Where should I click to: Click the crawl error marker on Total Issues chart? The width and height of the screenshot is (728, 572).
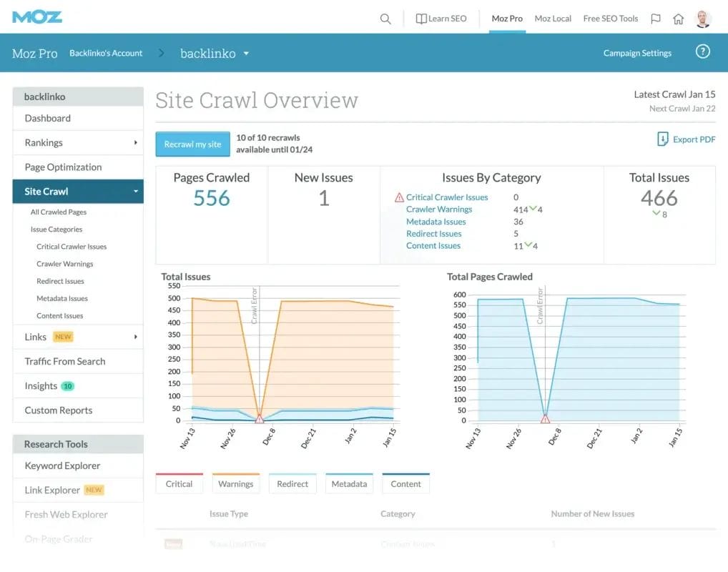pos(260,418)
